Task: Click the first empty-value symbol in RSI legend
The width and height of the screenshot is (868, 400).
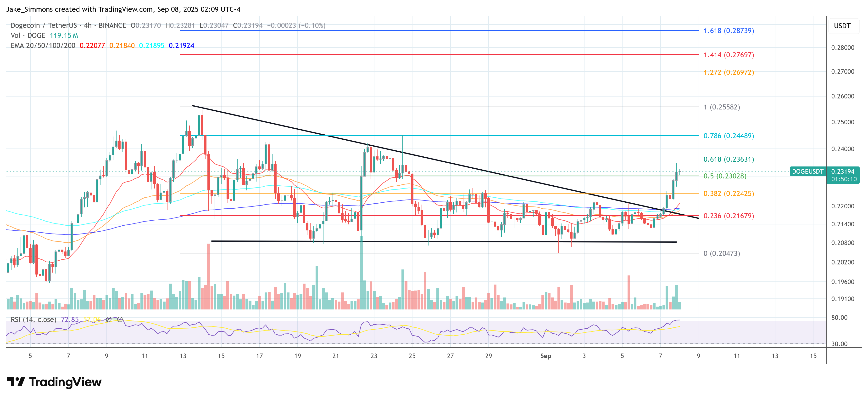Action: pos(109,319)
